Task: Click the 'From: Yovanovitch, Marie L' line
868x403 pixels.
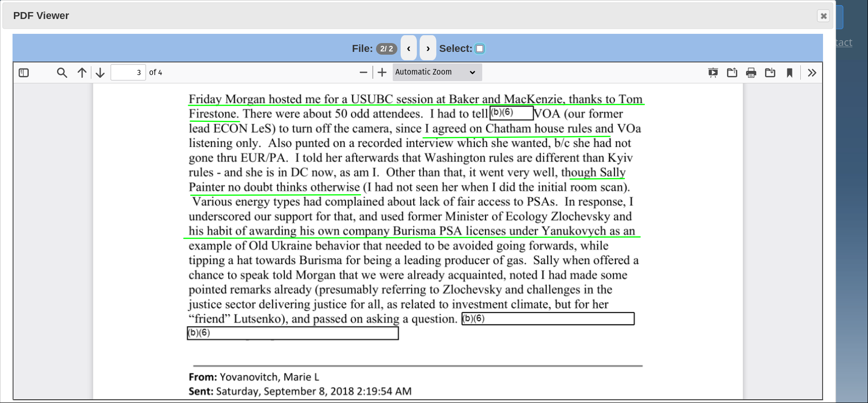Action: 254,377
